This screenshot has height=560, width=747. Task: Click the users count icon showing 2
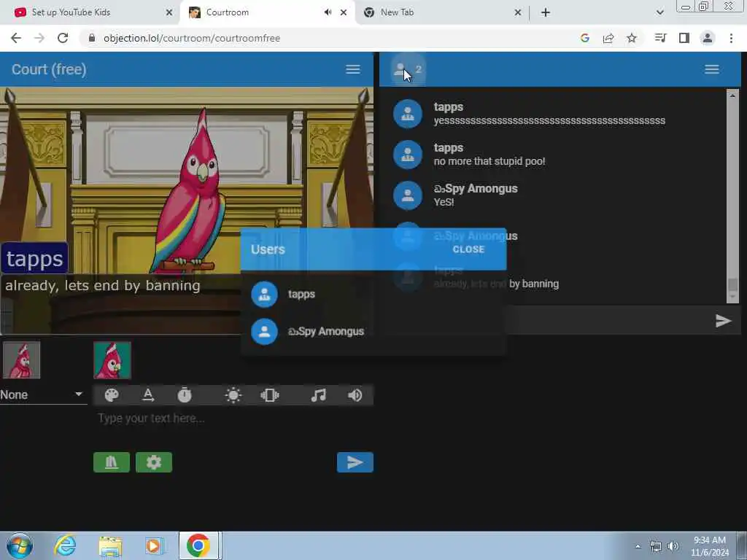pos(407,69)
